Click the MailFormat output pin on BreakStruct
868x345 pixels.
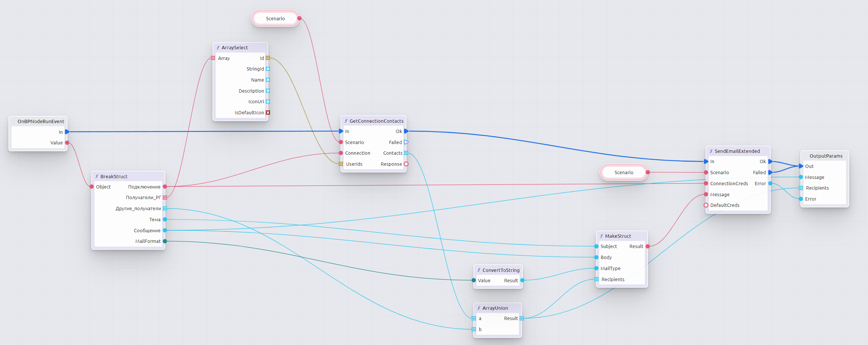[165, 241]
